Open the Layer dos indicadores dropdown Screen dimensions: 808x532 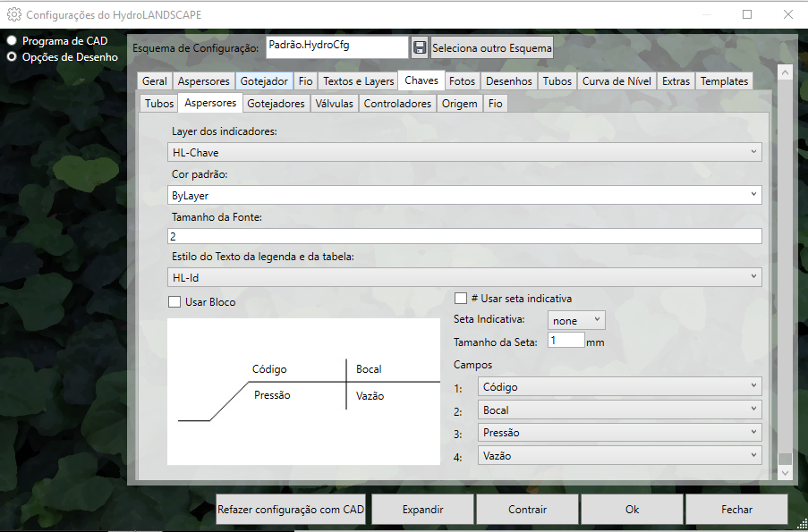coord(464,153)
